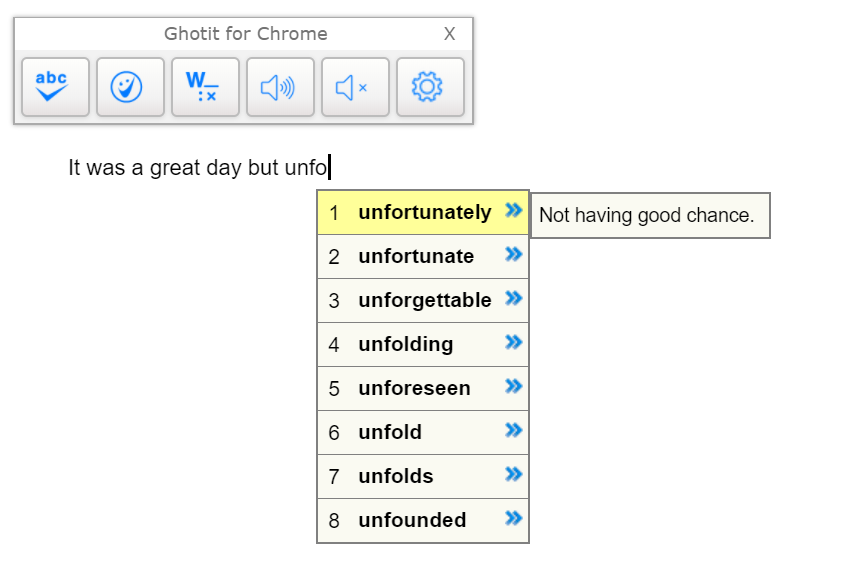The width and height of the screenshot is (845, 571).
Task: Select the suggestion 'unfortunately'
Action: tap(424, 212)
